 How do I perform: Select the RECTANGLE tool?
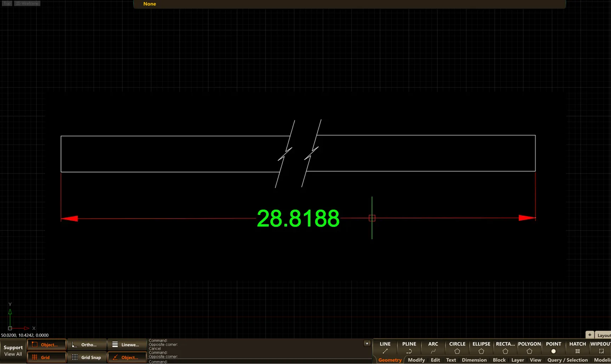pos(505,347)
